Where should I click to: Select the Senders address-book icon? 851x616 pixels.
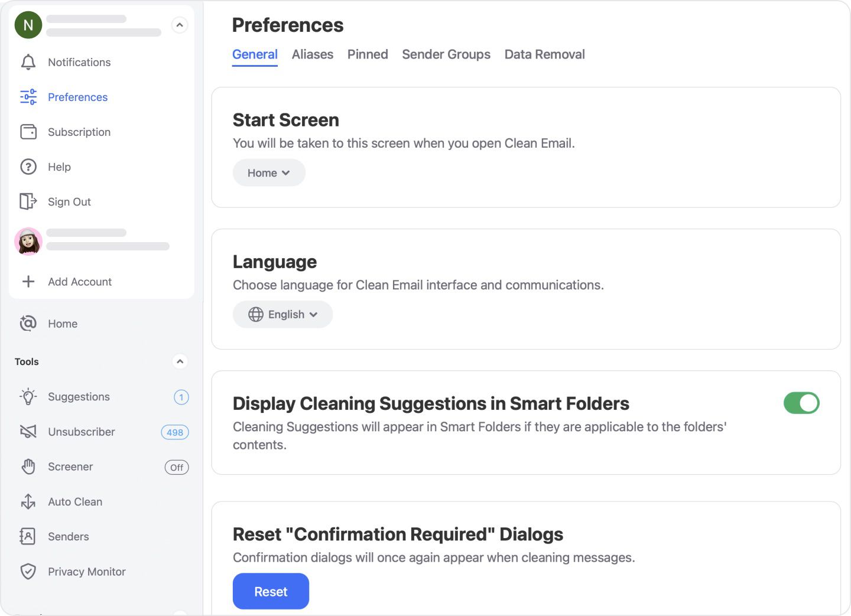28,536
